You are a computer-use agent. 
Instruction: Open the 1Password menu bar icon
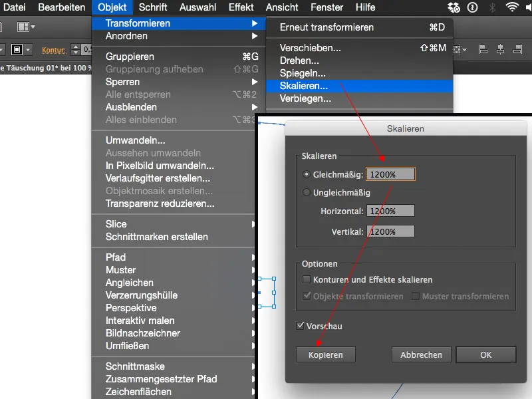[472, 7]
